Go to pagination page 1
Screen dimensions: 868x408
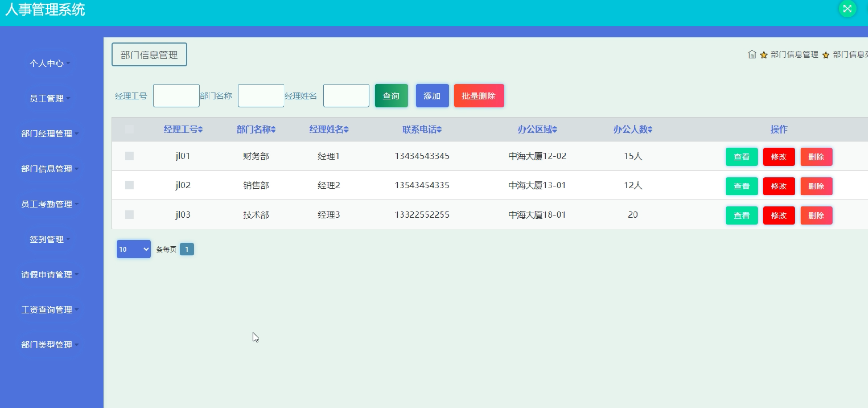point(187,249)
